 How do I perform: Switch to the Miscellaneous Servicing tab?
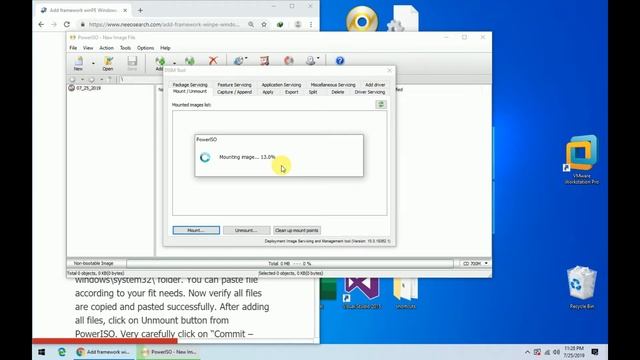(x=333, y=84)
